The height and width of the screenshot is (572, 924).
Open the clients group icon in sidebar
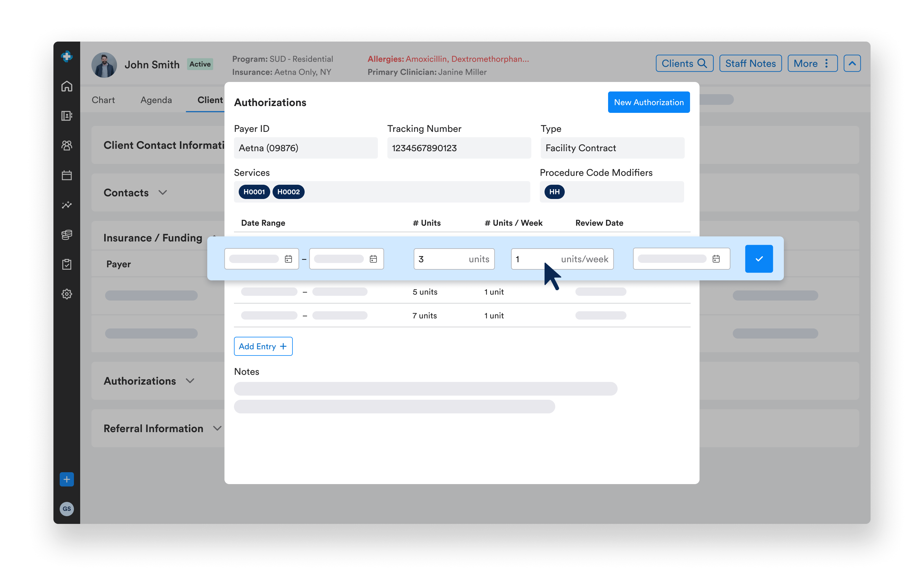pyautogui.click(x=67, y=145)
